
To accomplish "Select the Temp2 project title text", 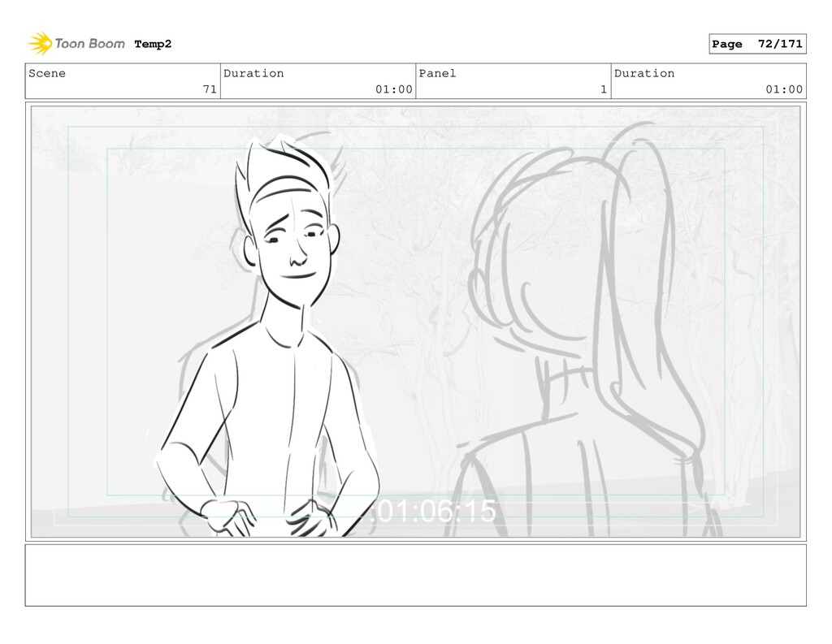I will 153,44.
